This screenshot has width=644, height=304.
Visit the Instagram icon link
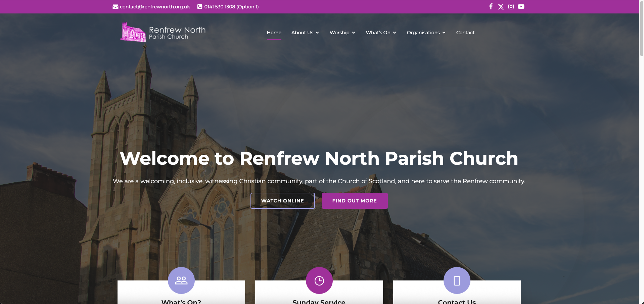click(x=511, y=6)
